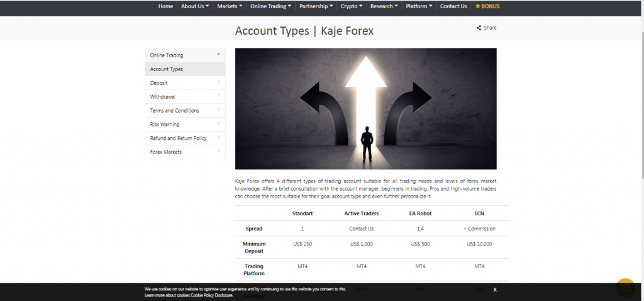Collapse the Online Trading sidebar section
Image resolution: width=644 pixels, height=301 pixels.
point(185,55)
